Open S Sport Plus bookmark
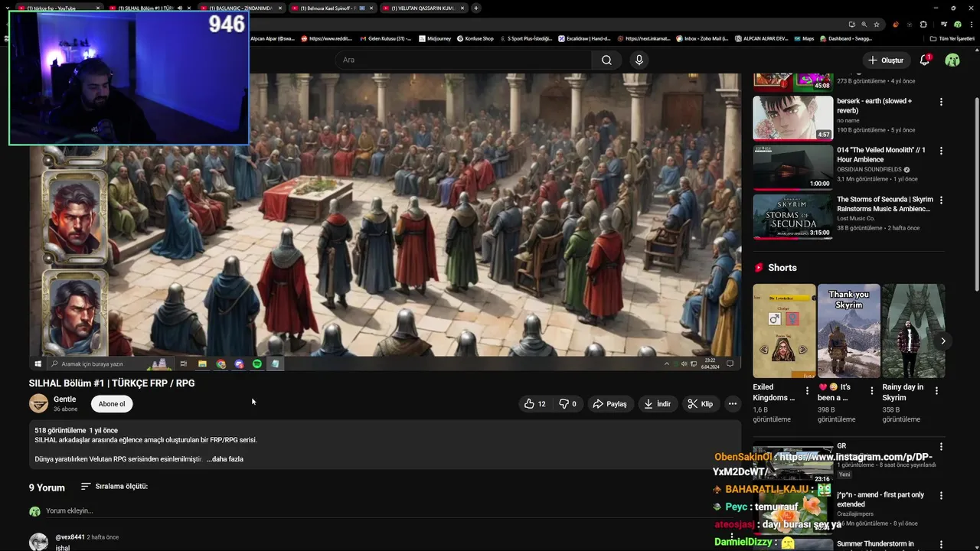 click(525, 38)
